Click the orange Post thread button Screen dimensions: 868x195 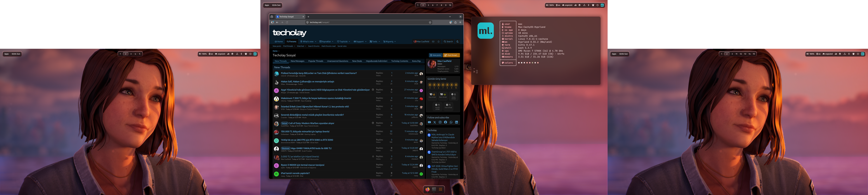click(452, 55)
